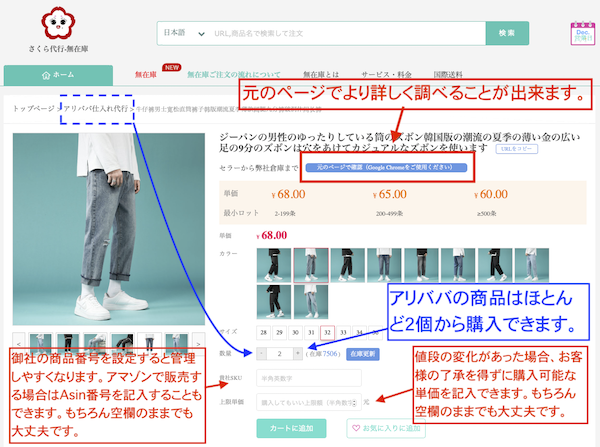Increase quantity with the plus button
This screenshot has height=447, width=600.
(x=298, y=354)
